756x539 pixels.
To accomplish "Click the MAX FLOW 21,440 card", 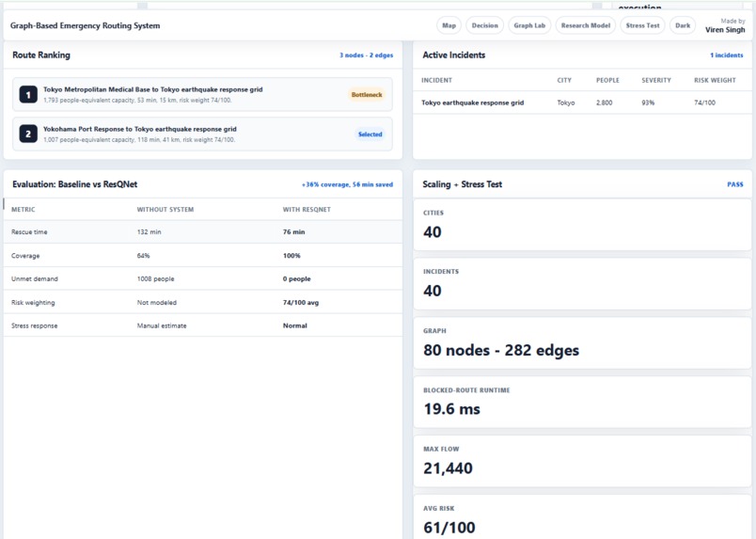I will coord(582,461).
